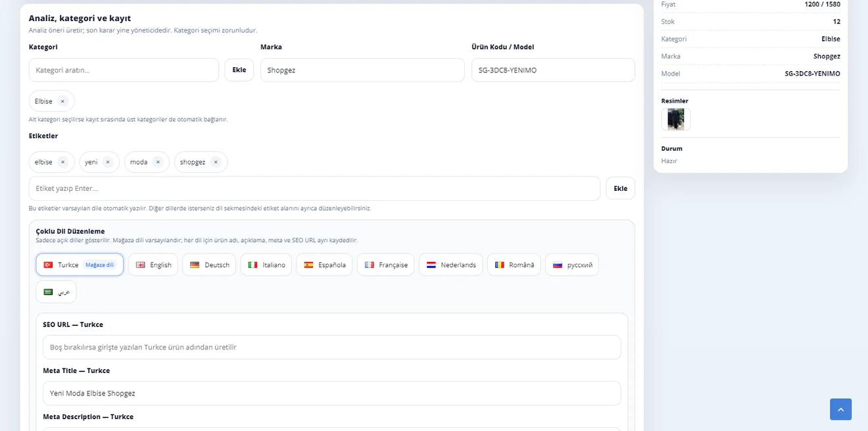
Task: Focus the Kategori aratın search field
Action: click(124, 70)
